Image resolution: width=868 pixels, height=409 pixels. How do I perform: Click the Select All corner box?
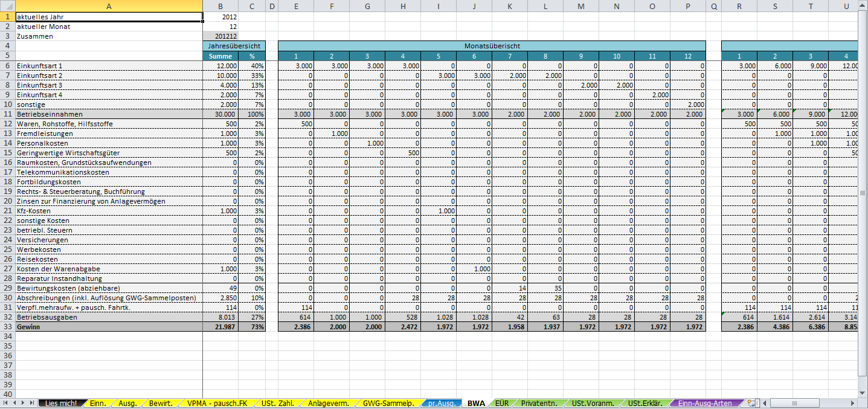tap(7, 7)
